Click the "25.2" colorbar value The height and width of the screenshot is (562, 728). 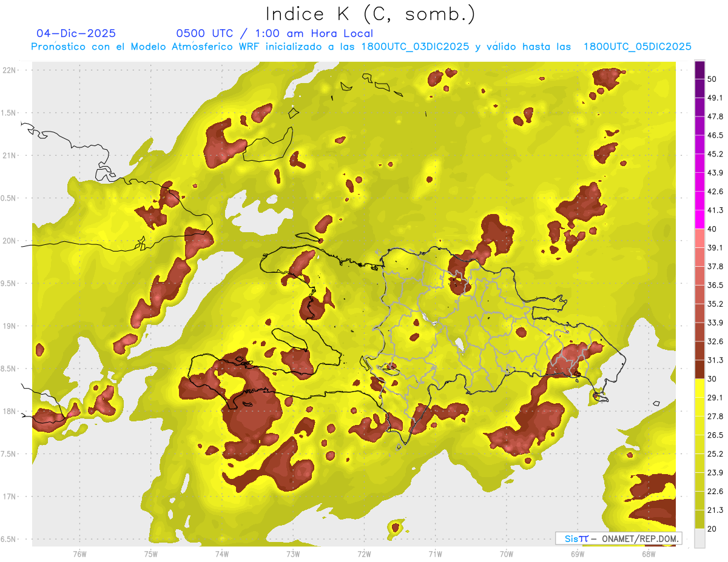point(715,453)
